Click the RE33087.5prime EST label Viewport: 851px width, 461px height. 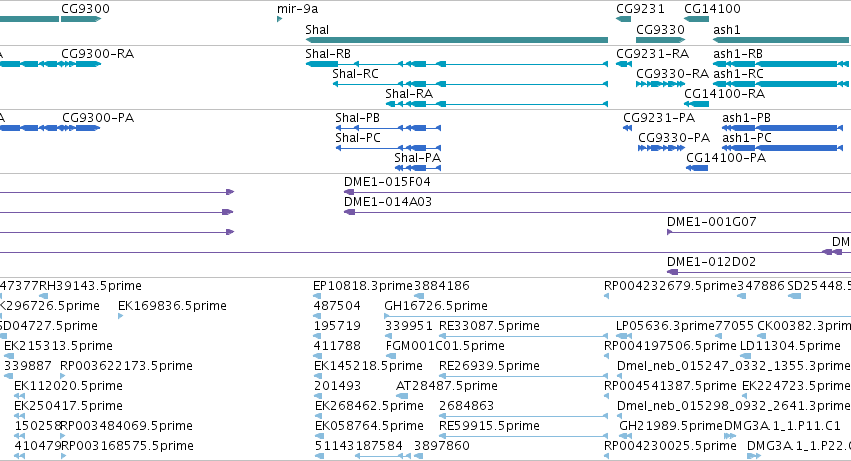pyautogui.click(x=489, y=326)
